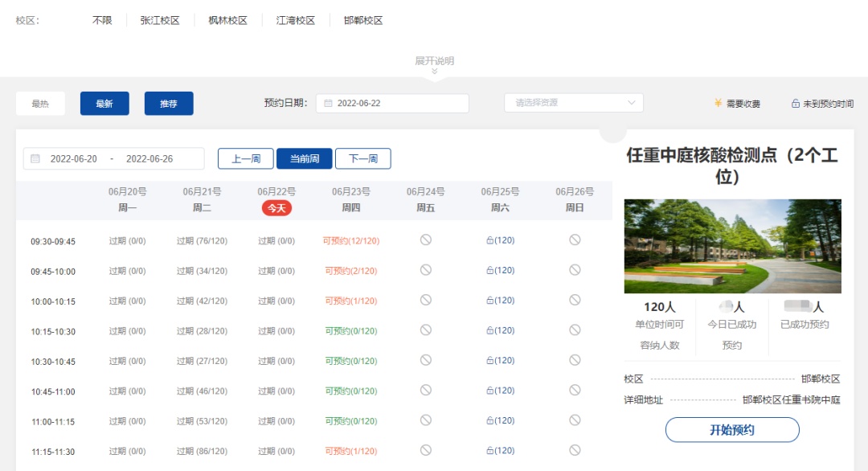This screenshot has height=471, width=868.
Task: Book the Thursday 09:30-09:45 可预约(12/120) slot
Action: [x=351, y=241]
